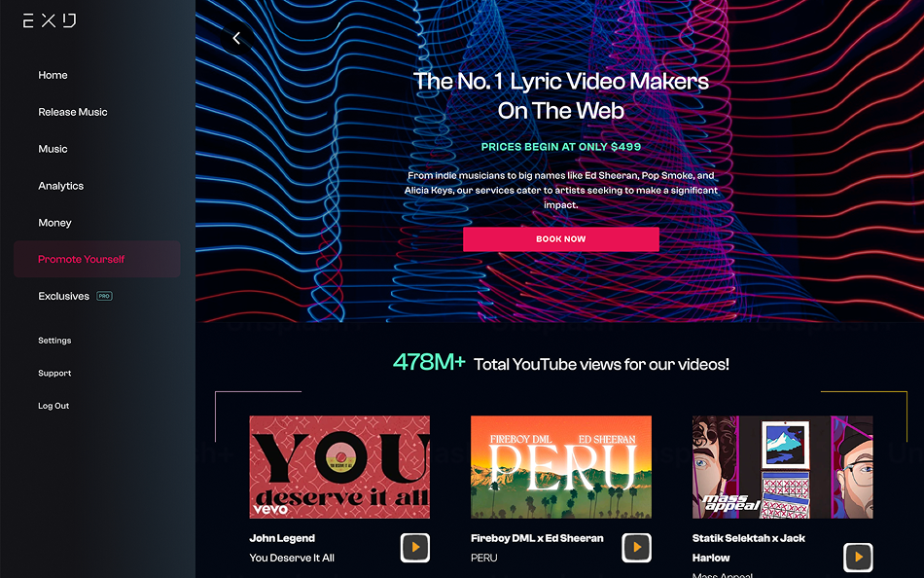This screenshot has width=924, height=578.
Task: Go back using the left chevron arrow
Action: [236, 38]
